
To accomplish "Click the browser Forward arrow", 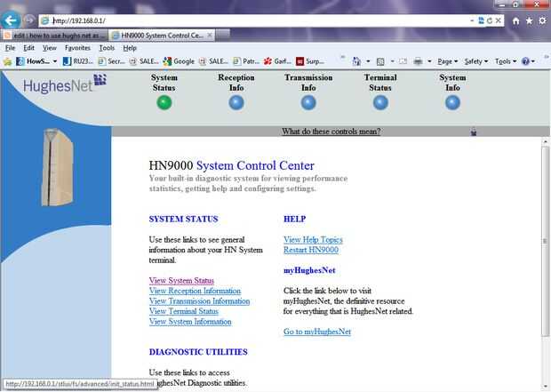I will (29, 20).
